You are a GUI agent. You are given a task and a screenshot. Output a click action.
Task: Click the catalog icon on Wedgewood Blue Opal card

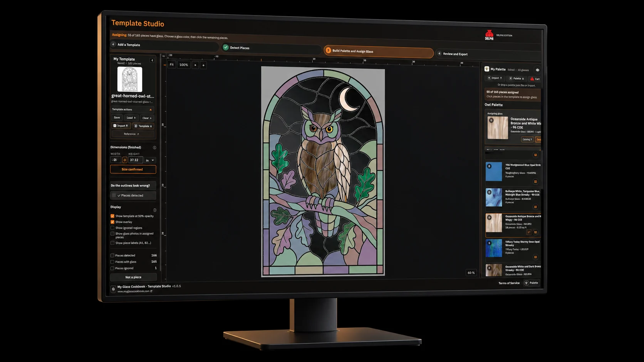(x=535, y=182)
